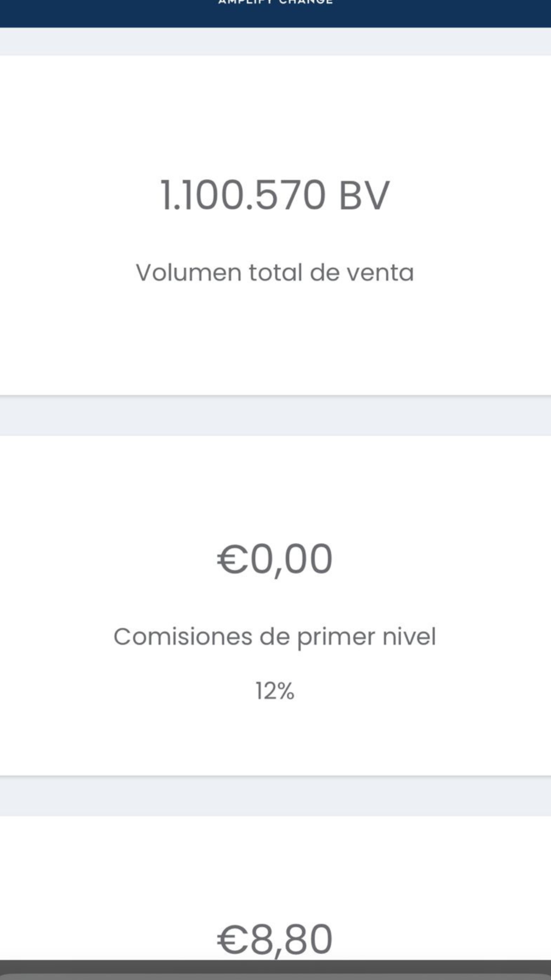Click the gray strip below the header
551x980 pixels.
(x=275, y=41)
